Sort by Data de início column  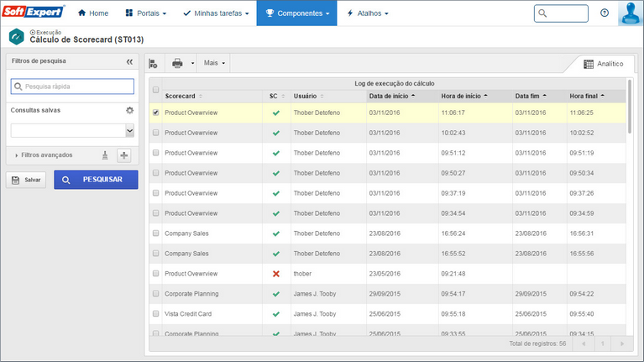(x=392, y=96)
